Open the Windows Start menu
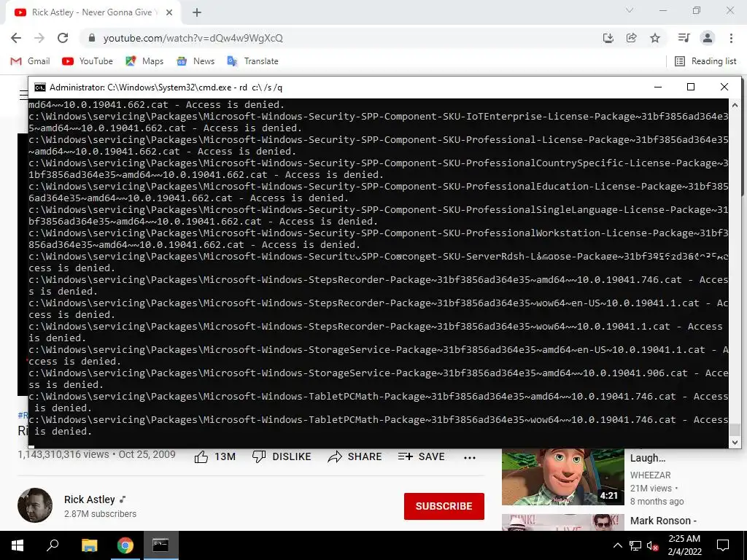The image size is (747, 560). tap(18, 545)
